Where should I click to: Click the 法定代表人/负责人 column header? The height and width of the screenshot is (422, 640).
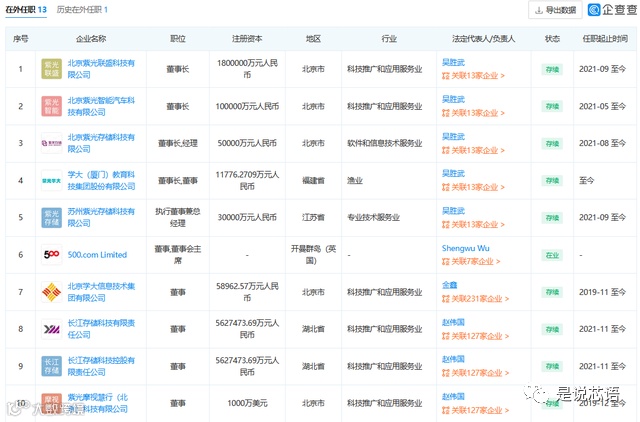point(483,39)
